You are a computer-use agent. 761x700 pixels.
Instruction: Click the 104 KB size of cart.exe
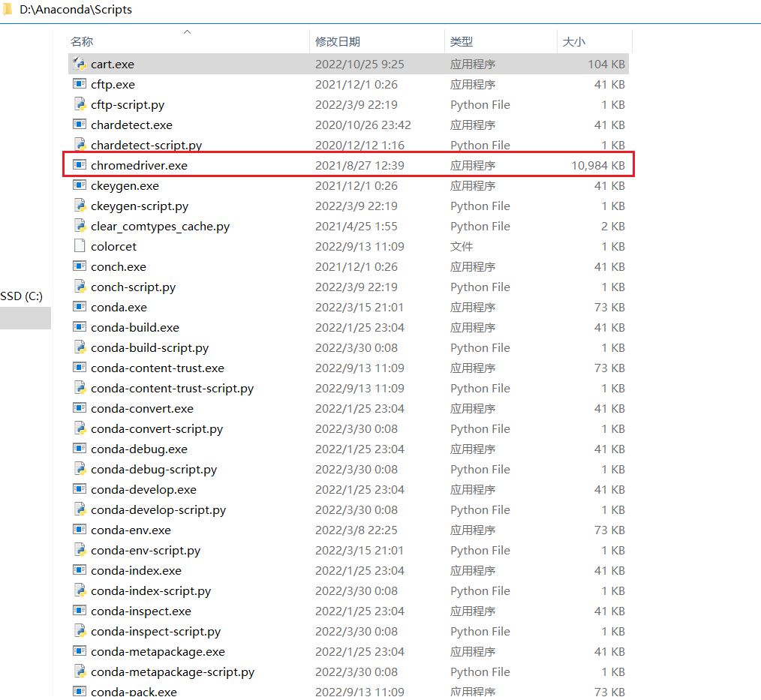point(606,64)
